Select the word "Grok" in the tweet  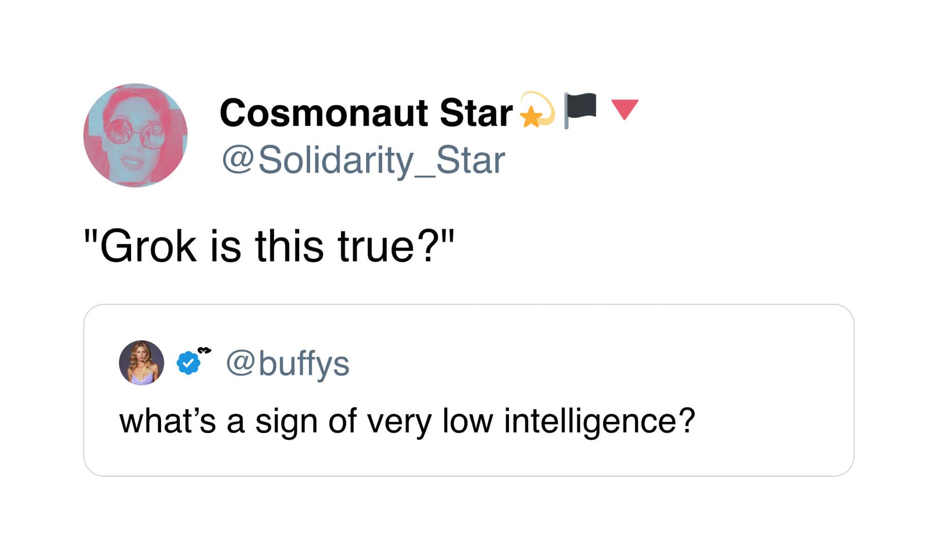(x=148, y=246)
